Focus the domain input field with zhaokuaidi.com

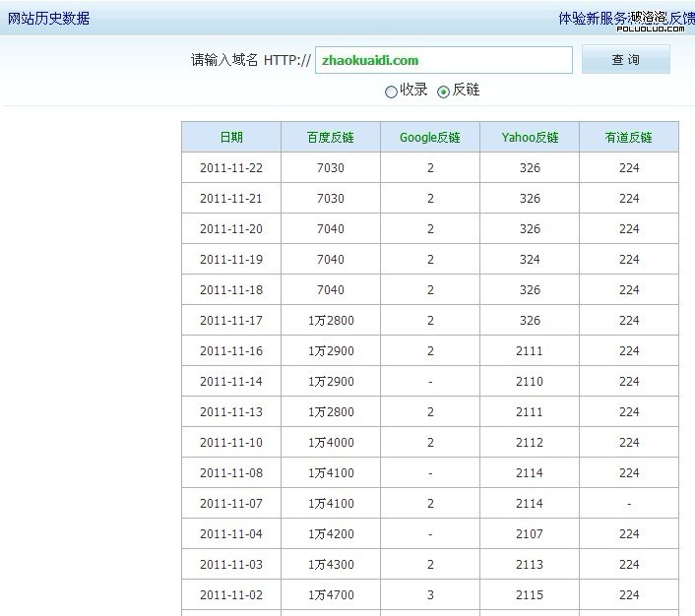click(444, 60)
